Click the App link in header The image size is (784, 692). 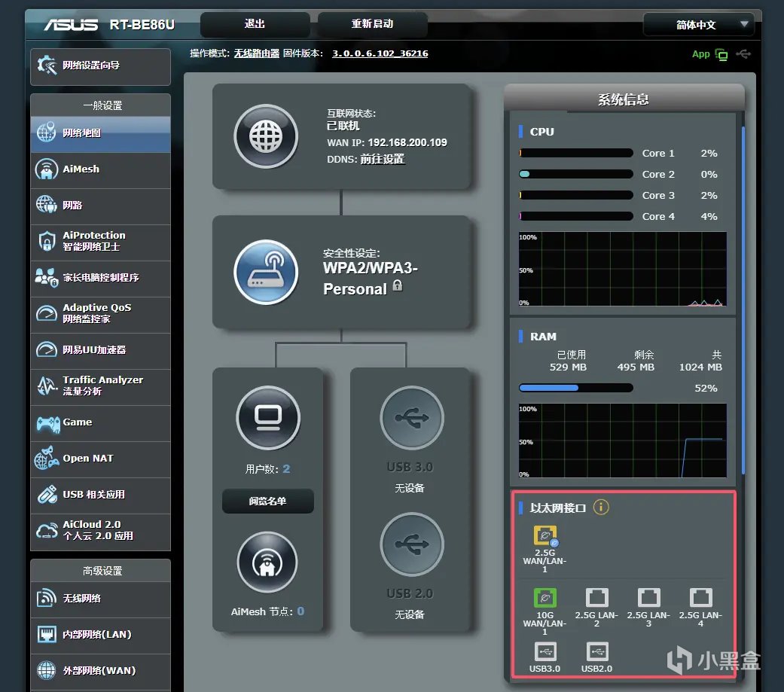click(x=700, y=54)
